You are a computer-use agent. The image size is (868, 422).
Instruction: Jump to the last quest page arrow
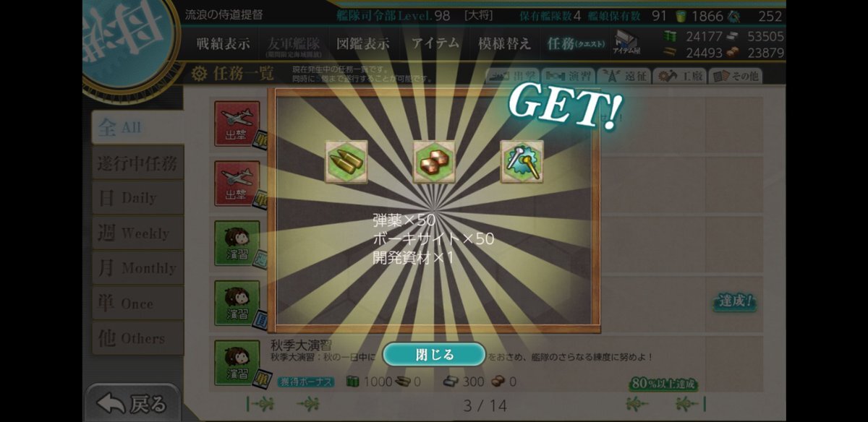[690, 405]
